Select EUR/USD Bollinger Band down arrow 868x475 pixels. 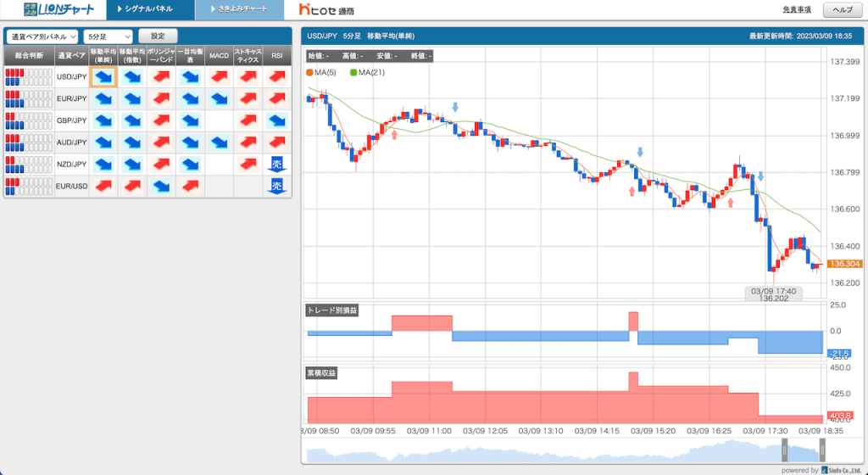pyautogui.click(x=161, y=187)
